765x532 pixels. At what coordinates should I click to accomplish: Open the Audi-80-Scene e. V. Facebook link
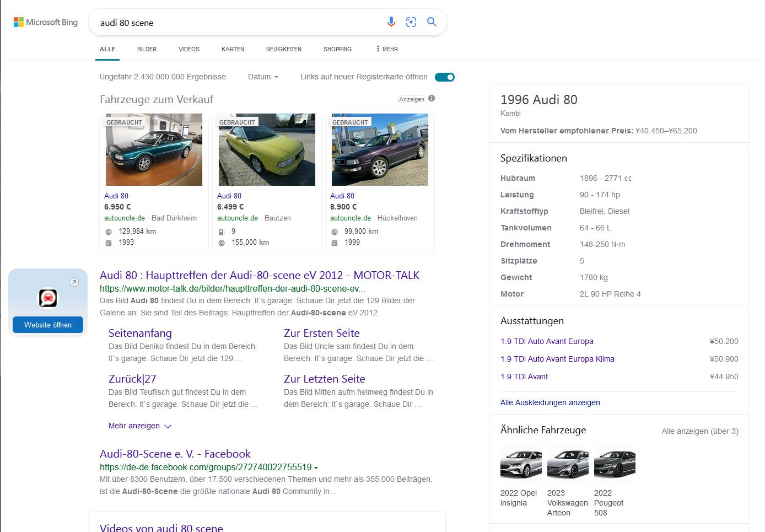[x=175, y=454]
